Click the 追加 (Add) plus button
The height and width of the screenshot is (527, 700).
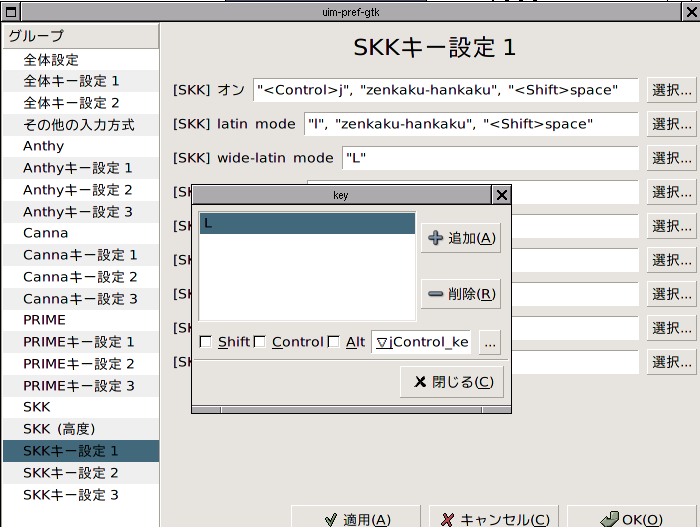click(460, 238)
